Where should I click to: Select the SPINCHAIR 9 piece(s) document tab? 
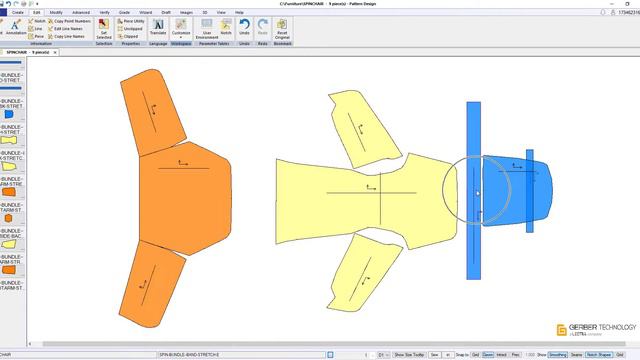(28, 52)
